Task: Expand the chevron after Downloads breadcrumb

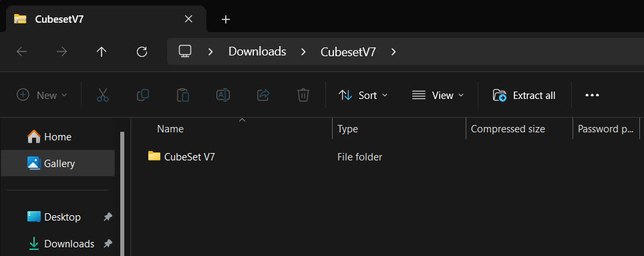Action: tap(303, 51)
